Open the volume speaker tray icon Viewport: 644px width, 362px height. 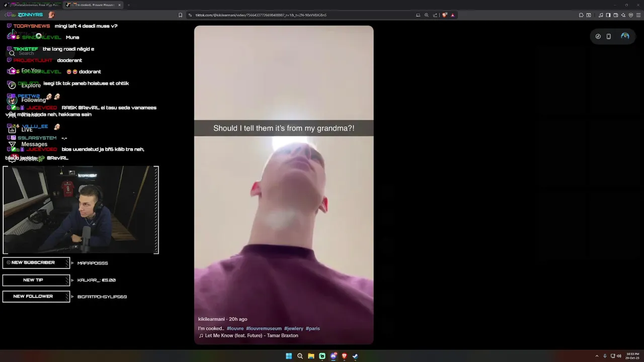(619, 356)
